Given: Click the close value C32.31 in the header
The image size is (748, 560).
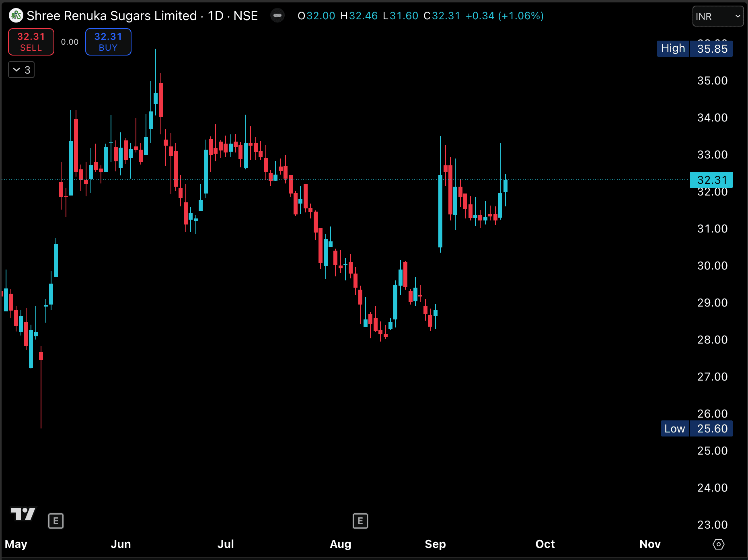Looking at the screenshot, I should (442, 16).
